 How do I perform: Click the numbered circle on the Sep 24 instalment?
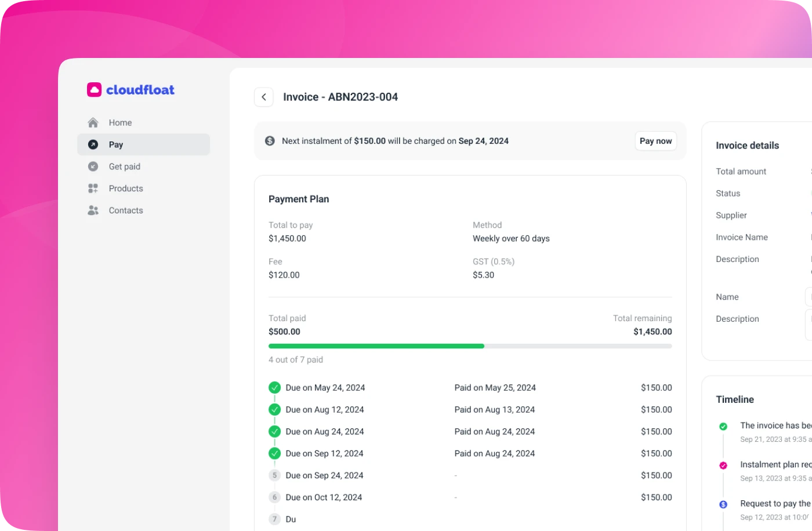pyautogui.click(x=274, y=475)
